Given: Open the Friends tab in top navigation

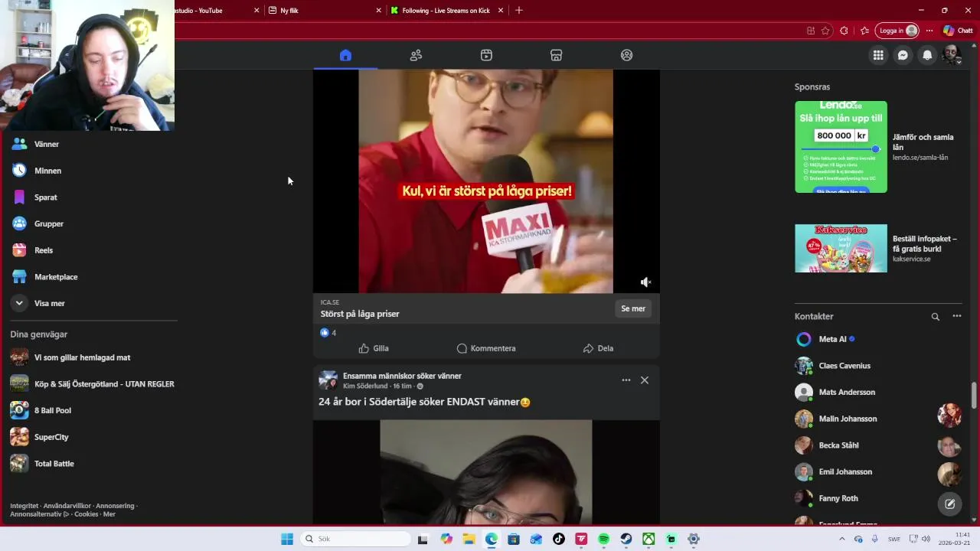Looking at the screenshot, I should point(416,55).
